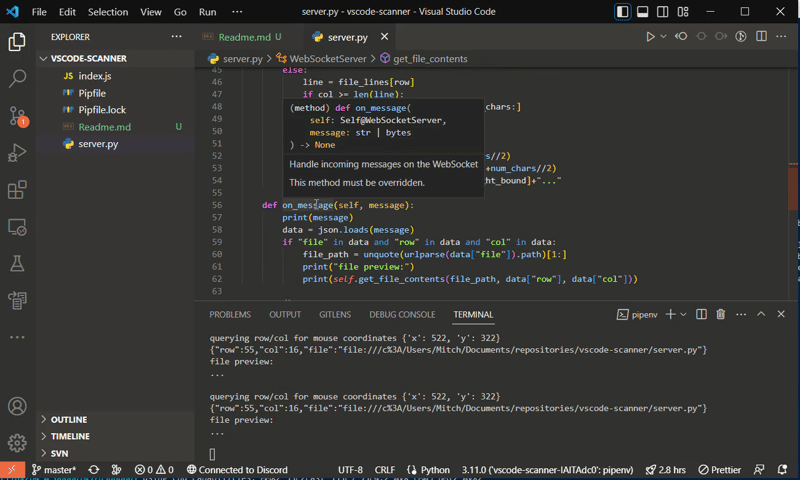Switch to PROBLEMS panel tab
Screen dimensions: 800x480
[230, 315]
